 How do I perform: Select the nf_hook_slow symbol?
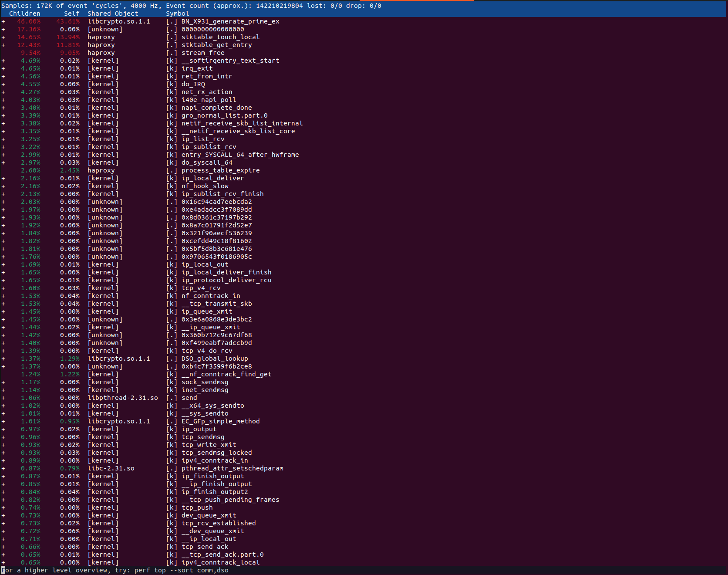click(205, 186)
